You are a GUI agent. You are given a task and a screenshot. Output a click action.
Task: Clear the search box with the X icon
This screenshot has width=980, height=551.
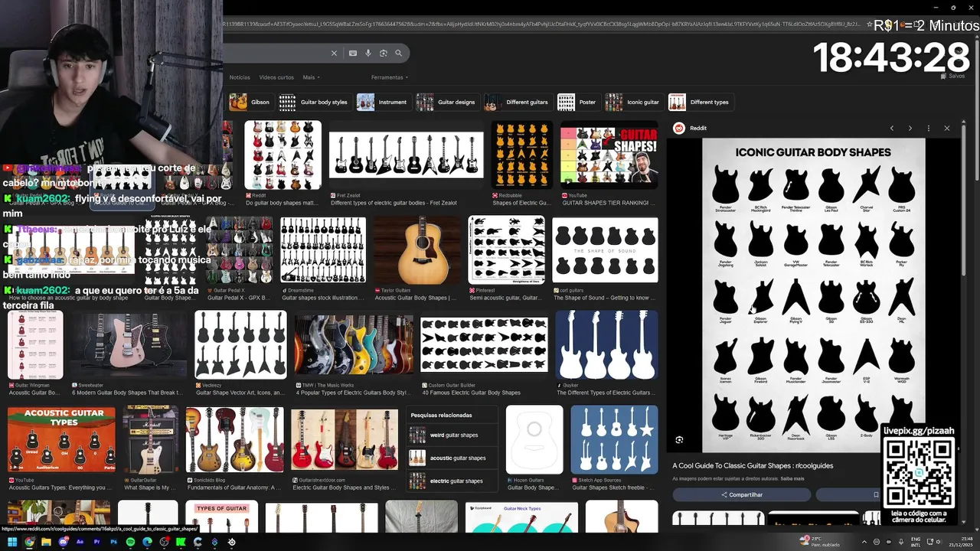point(334,53)
